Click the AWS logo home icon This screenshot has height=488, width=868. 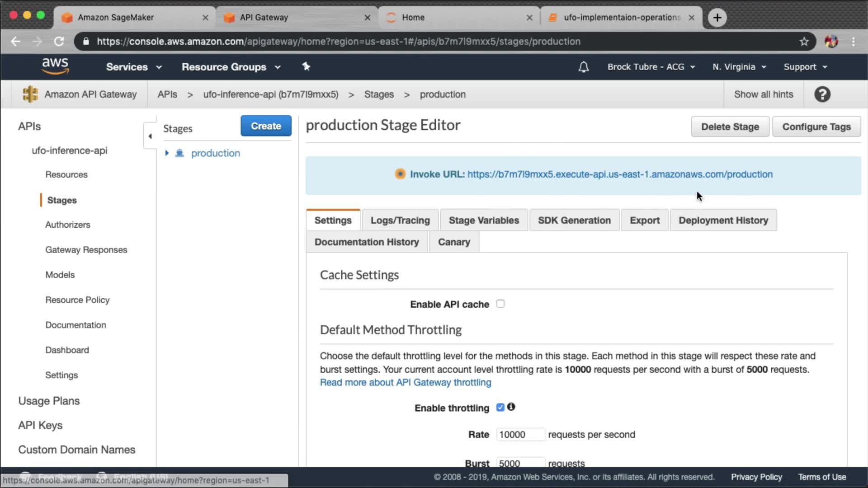[55, 66]
